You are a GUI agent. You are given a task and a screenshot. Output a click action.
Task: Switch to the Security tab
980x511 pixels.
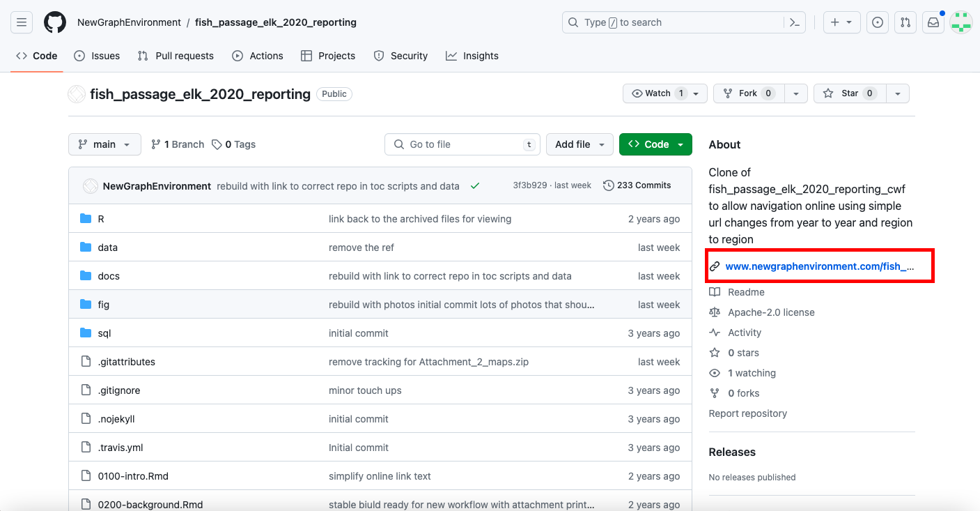[400, 56]
